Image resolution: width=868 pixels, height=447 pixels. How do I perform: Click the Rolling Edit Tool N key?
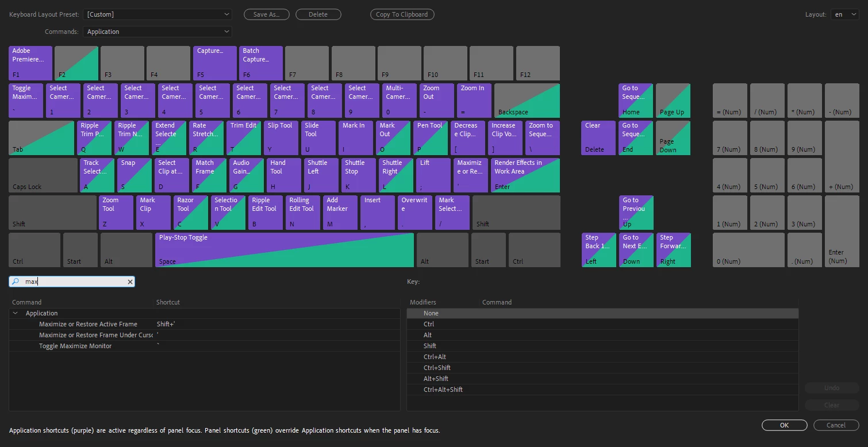click(x=303, y=213)
